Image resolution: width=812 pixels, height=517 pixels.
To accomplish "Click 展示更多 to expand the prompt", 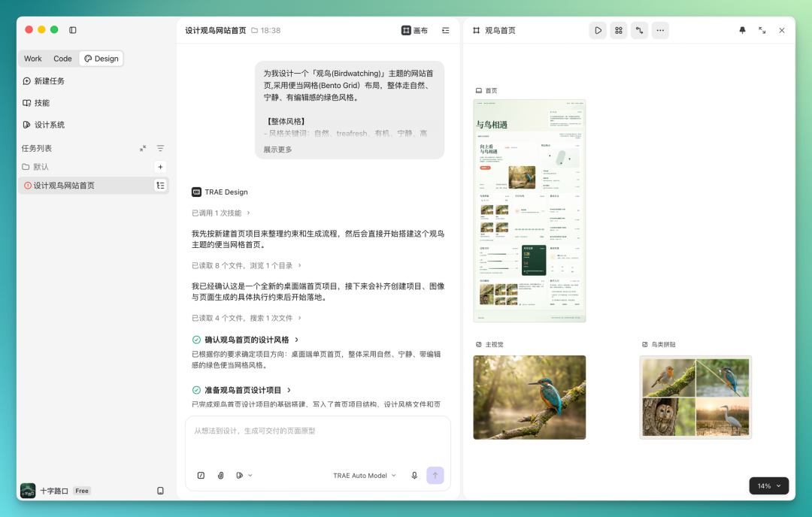I will pos(277,150).
